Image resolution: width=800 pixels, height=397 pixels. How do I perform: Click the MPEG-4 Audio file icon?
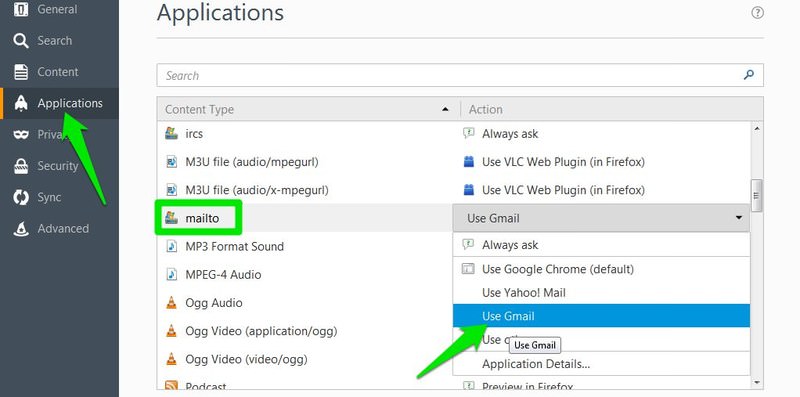(x=171, y=275)
